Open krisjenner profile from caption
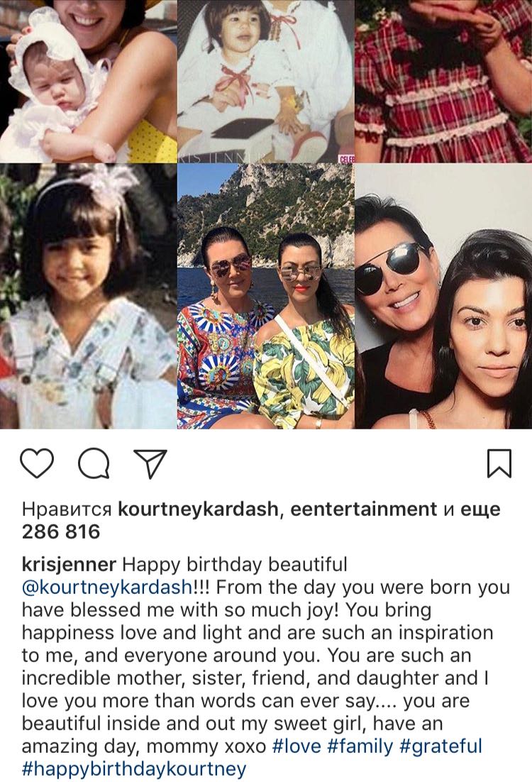Screen dimensions: 532x782 click(x=69, y=565)
